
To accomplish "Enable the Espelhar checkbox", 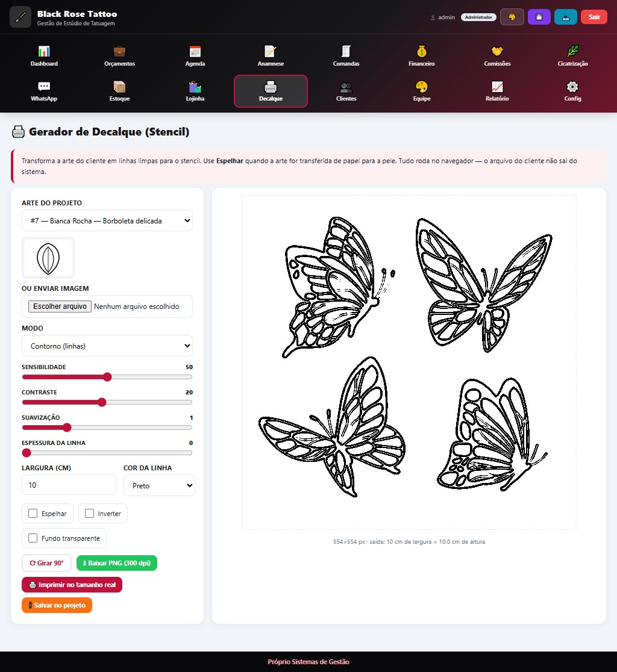I will tap(33, 514).
